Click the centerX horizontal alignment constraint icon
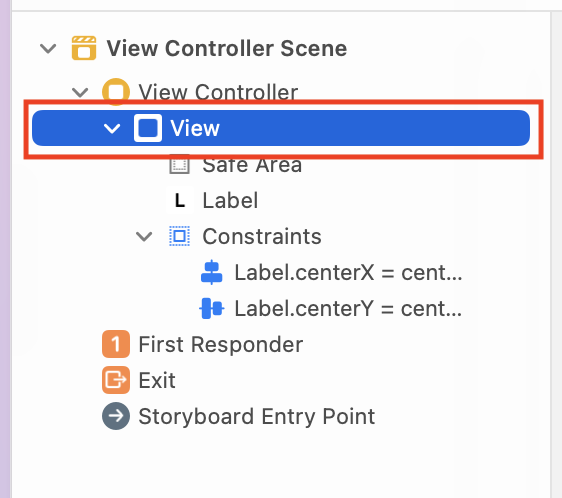The height and width of the screenshot is (498, 562). pyautogui.click(x=211, y=272)
